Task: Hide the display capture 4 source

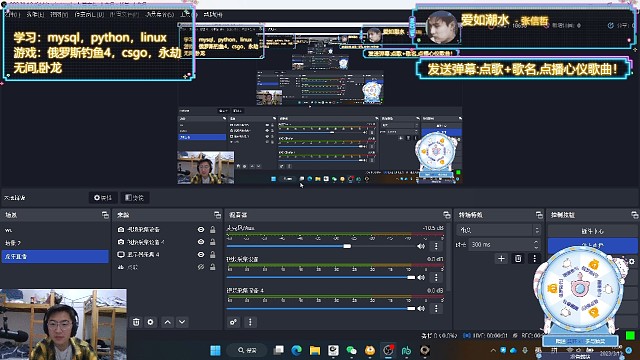Action: click(201, 255)
